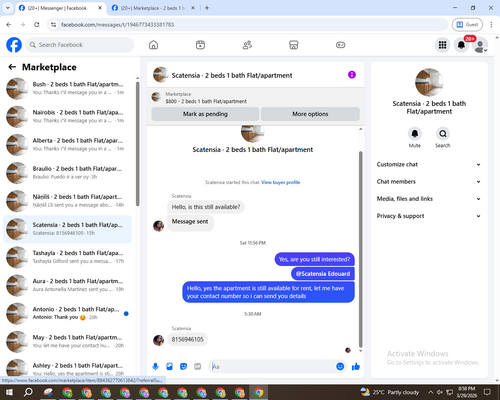Switch to the Messenger browser tab
The width and height of the screenshot is (500, 400).
click(57, 8)
